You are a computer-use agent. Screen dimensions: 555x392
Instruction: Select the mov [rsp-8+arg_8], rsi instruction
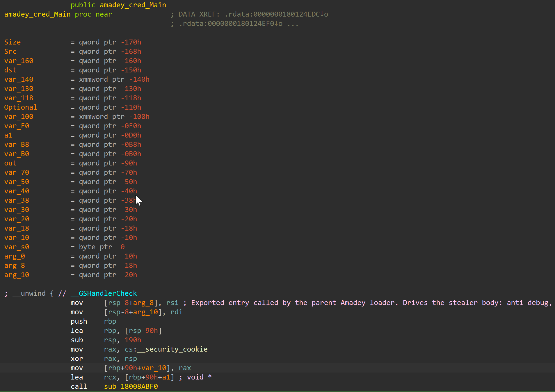(124, 303)
